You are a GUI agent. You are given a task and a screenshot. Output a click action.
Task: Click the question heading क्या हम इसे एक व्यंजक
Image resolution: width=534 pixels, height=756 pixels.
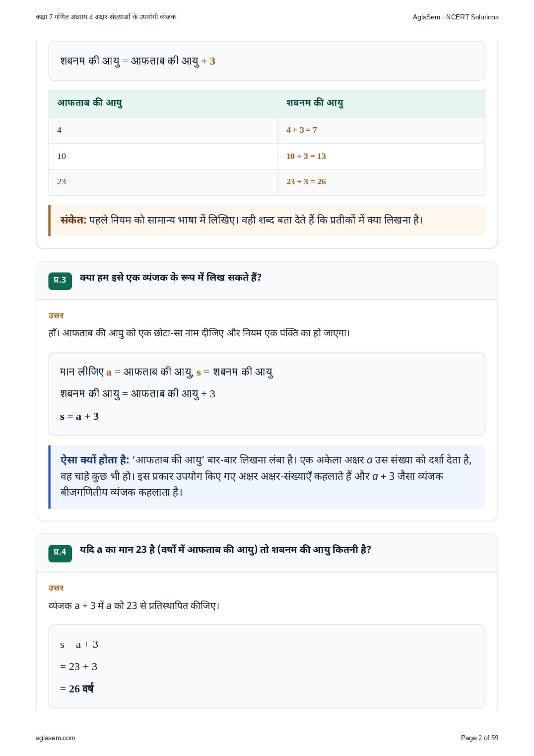click(x=170, y=278)
